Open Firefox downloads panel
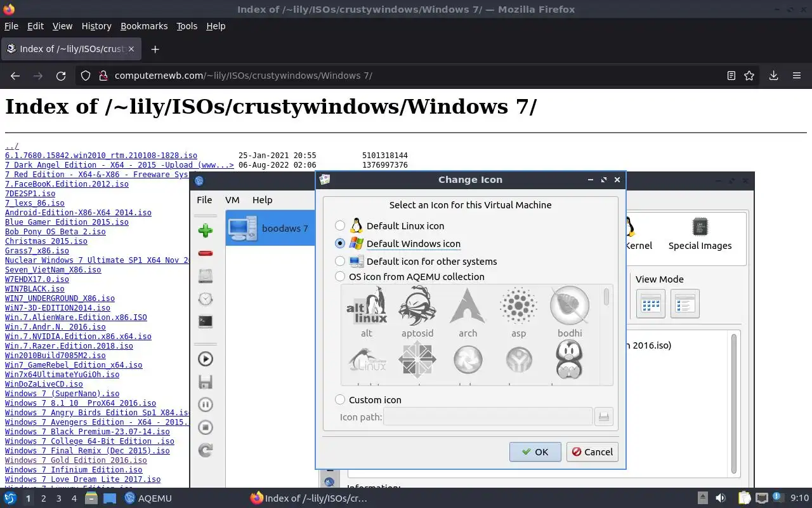 click(x=774, y=76)
